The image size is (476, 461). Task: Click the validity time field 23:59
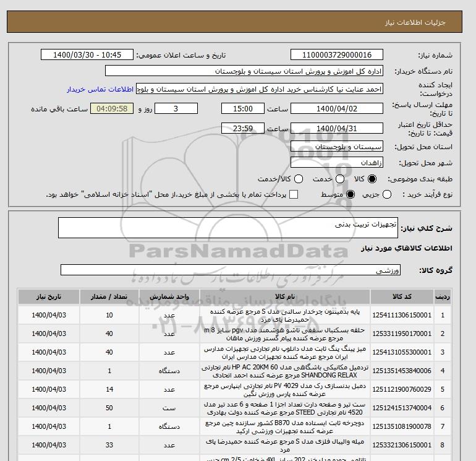pyautogui.click(x=243, y=128)
